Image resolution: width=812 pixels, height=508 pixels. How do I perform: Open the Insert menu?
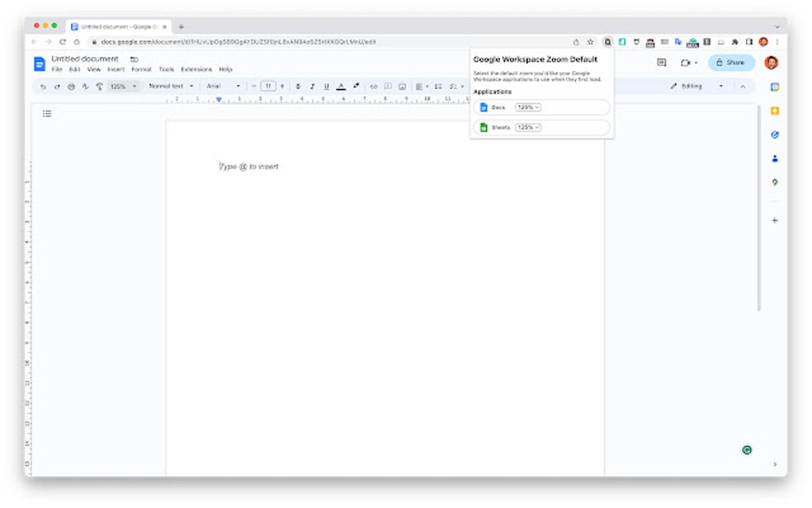[116, 69]
